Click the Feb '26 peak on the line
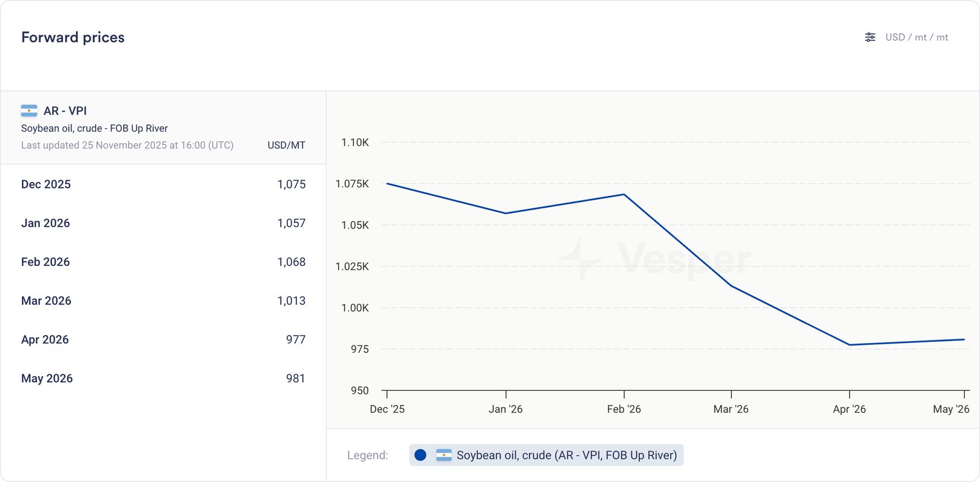Screen dimensions: 980x482 [624, 195]
